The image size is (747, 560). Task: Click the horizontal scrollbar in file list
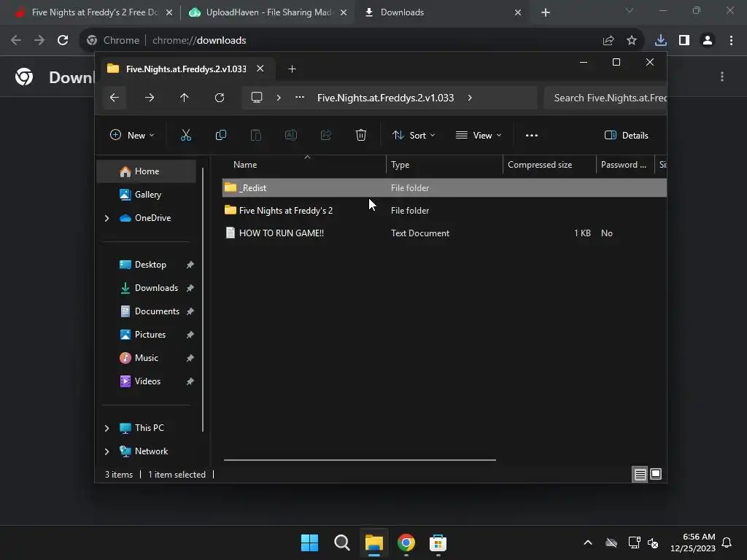(360, 460)
